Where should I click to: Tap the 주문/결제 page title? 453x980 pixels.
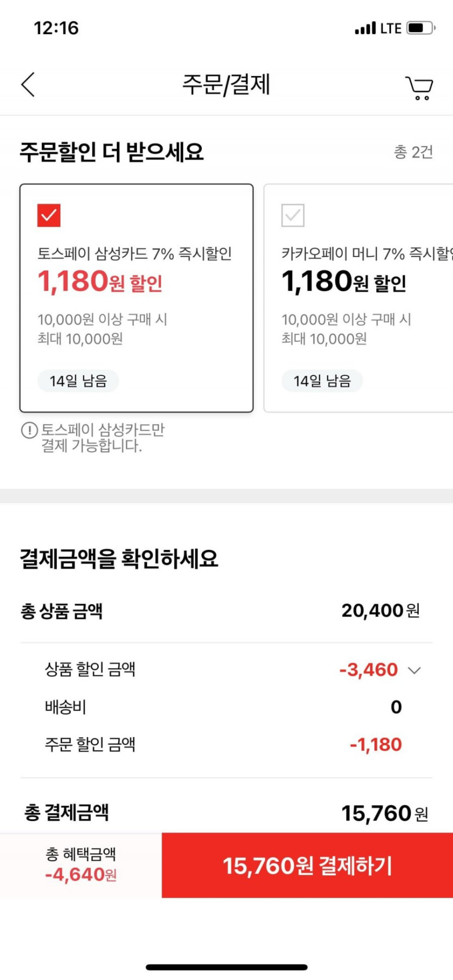226,85
